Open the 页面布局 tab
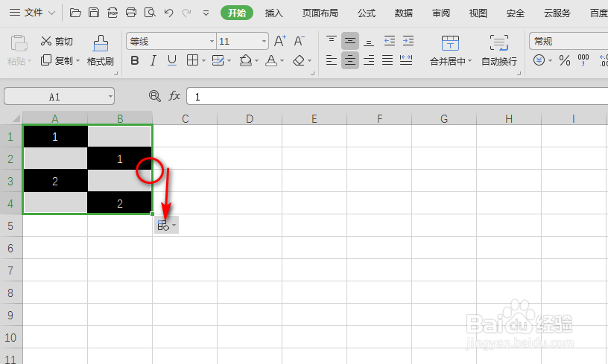The height and width of the screenshot is (364, 608). 320,13
